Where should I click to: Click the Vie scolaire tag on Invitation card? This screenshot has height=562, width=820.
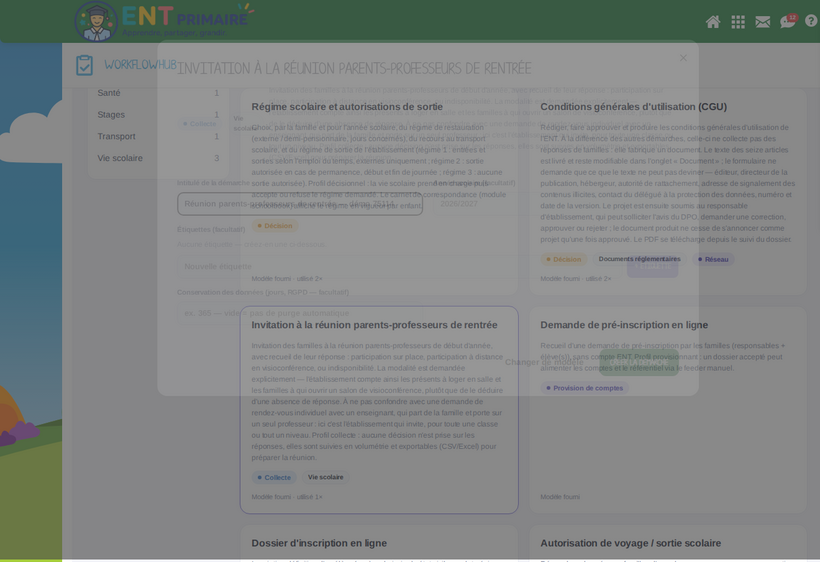click(326, 477)
